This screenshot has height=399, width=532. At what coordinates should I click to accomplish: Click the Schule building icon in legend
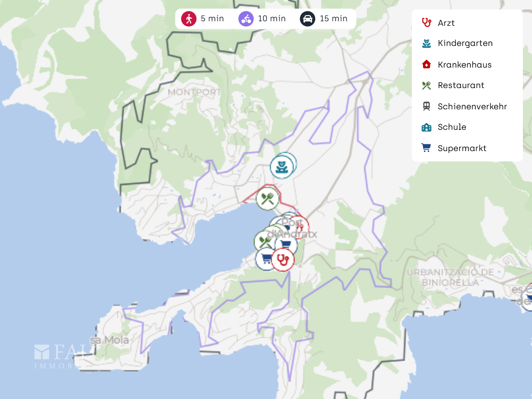426,127
